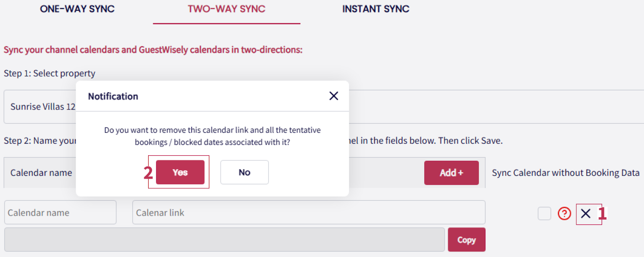This screenshot has width=644, height=257.
Task: Copy the generated calendar link
Action: click(466, 240)
